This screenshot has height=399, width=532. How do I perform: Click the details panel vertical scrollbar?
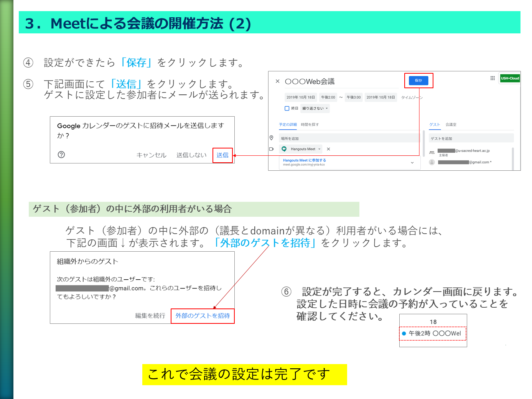(x=424, y=143)
